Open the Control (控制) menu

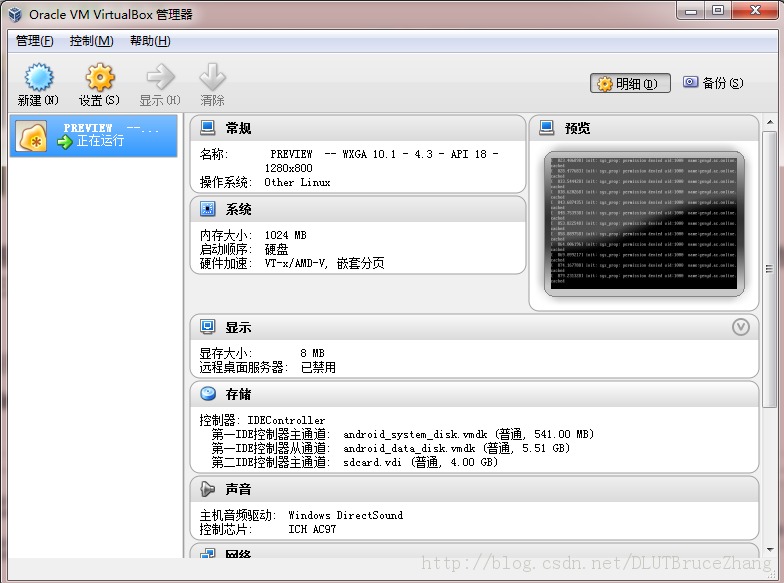coord(91,41)
